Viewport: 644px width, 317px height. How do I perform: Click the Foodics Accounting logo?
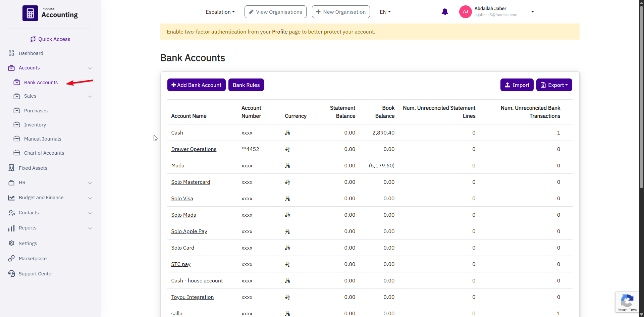pyautogui.click(x=50, y=13)
